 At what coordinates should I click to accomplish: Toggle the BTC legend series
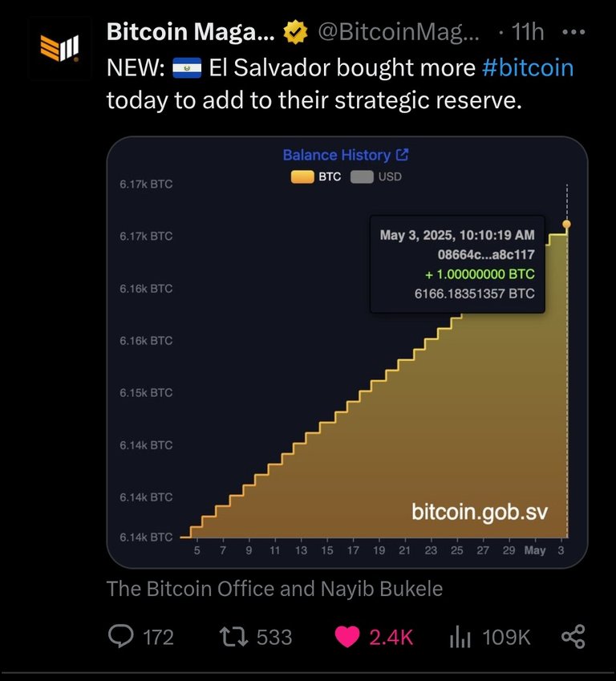[316, 176]
